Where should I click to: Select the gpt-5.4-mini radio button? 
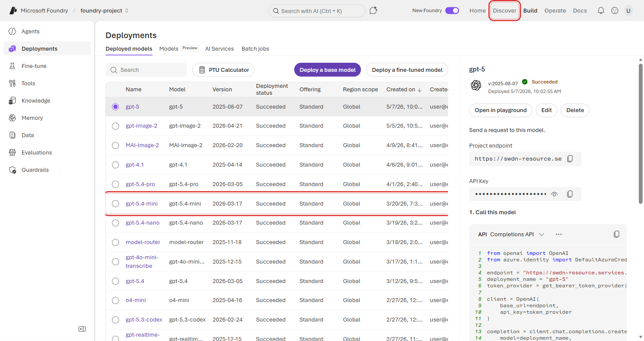115,203
